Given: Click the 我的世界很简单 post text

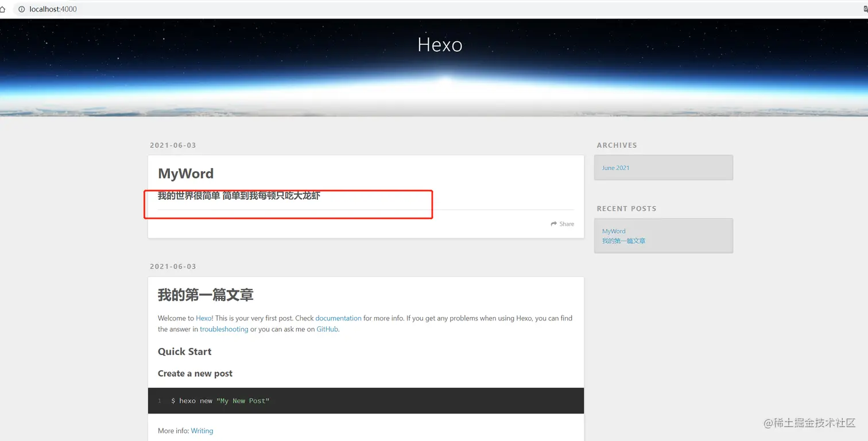Looking at the screenshot, I should point(239,196).
